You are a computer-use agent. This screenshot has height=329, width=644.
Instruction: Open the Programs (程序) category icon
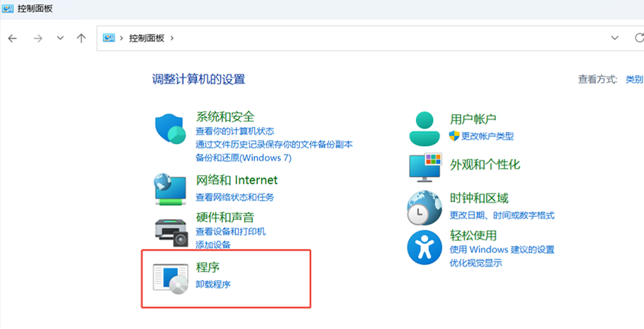point(170,277)
